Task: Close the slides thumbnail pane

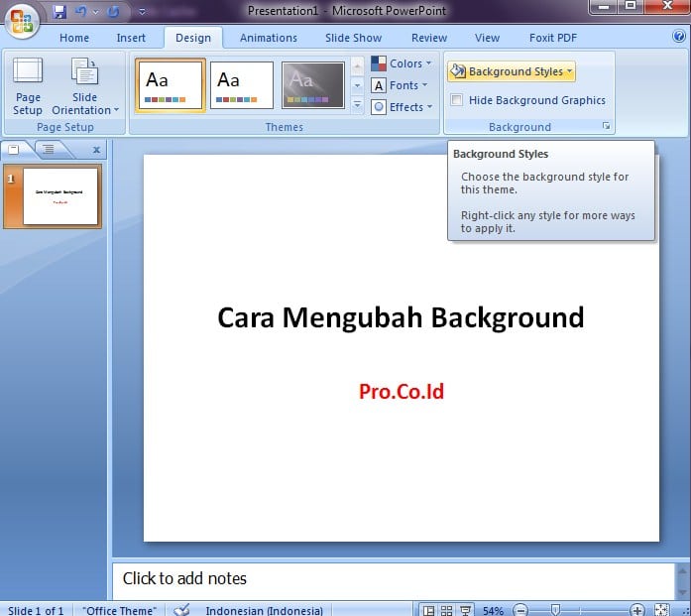Action: tap(96, 150)
